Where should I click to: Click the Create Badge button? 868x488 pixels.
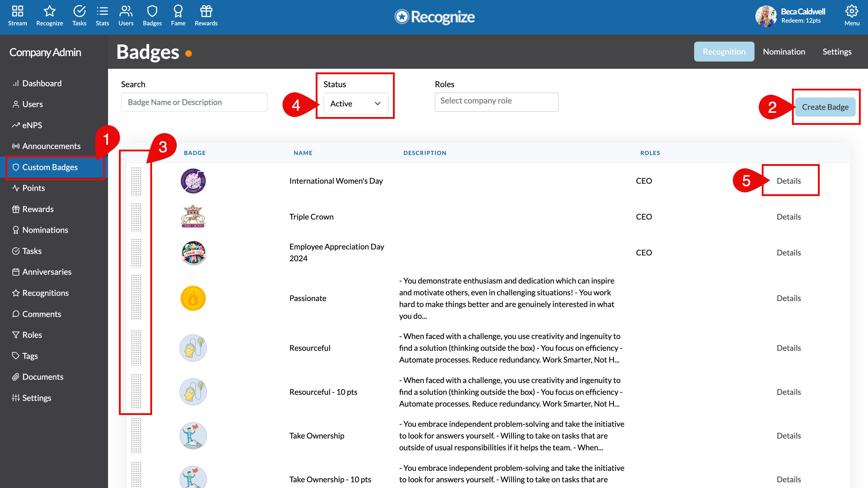pos(825,107)
